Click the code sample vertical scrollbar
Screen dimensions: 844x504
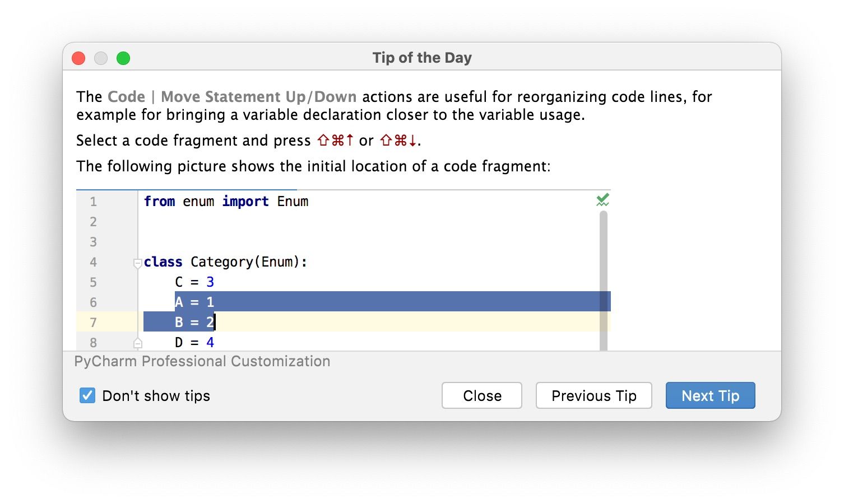pos(604,280)
